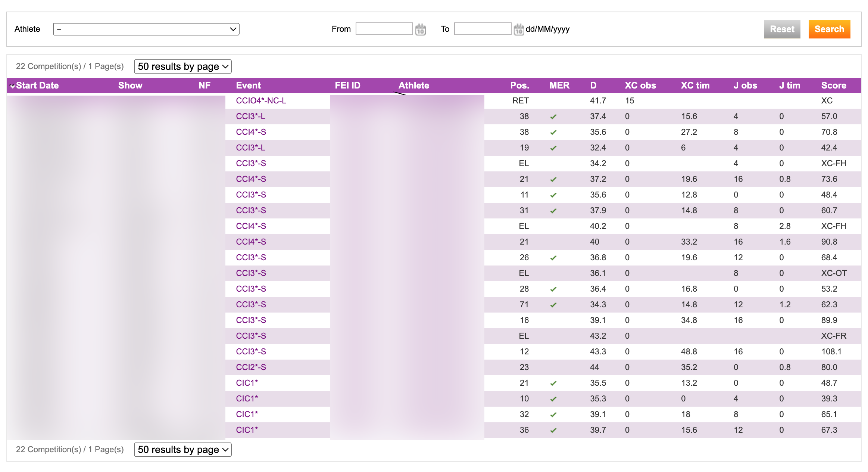Sort by the Athlete column header

point(413,86)
